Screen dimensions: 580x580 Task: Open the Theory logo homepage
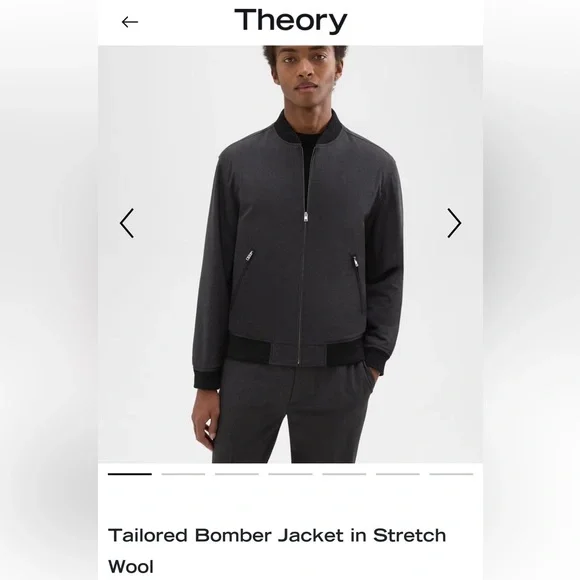coord(290,21)
